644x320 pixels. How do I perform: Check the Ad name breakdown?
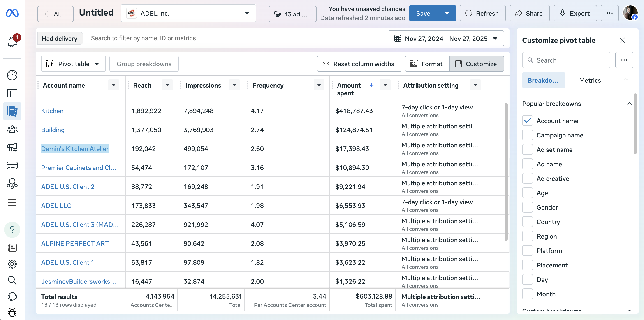tap(528, 164)
